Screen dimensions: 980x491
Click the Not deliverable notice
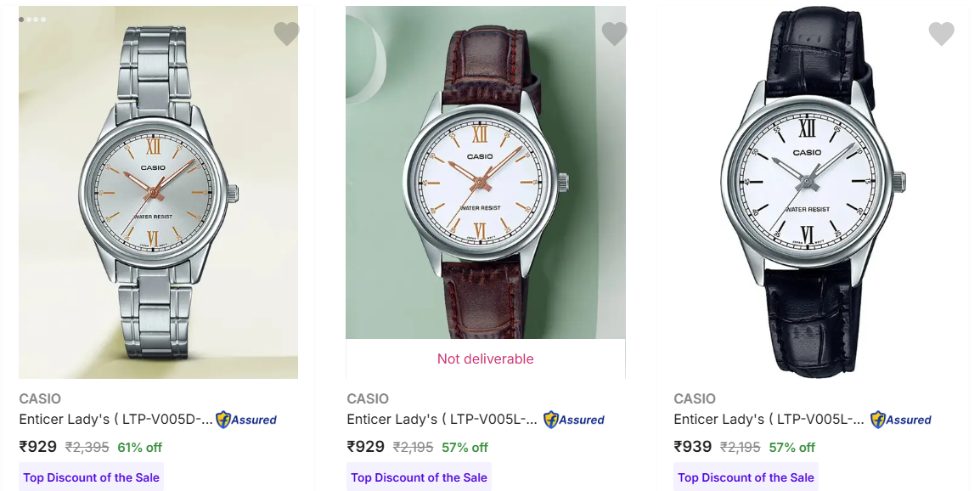(x=485, y=359)
